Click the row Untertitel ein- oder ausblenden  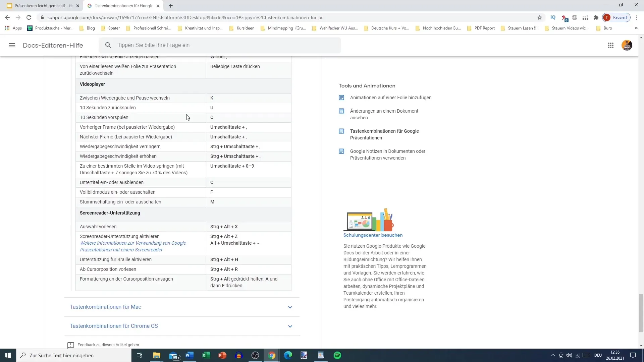click(183, 182)
